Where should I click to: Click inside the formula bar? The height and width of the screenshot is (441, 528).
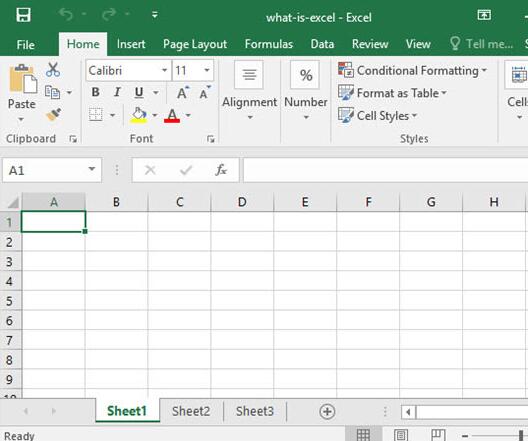(385, 170)
